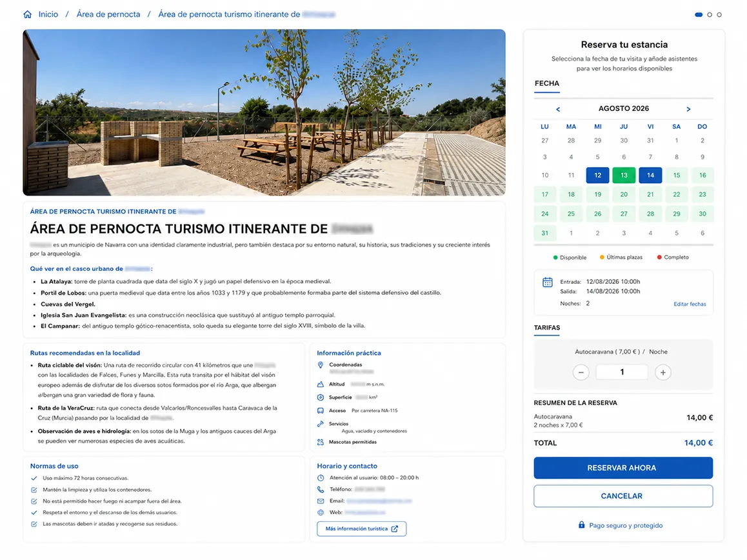Click the Mascotas permitidas icon
The height and width of the screenshot is (560, 747).
(x=320, y=443)
